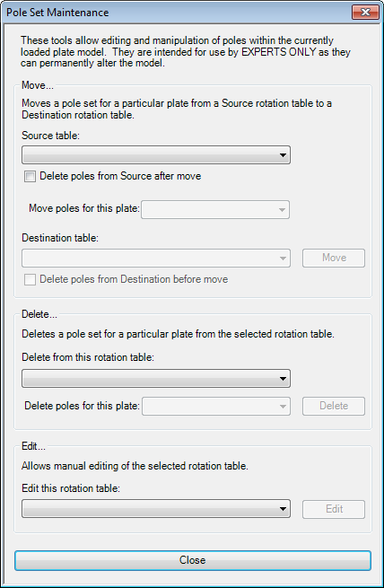Open the Destination table dropdown
Image resolution: width=384 pixels, height=588 pixels.
pyautogui.click(x=156, y=258)
